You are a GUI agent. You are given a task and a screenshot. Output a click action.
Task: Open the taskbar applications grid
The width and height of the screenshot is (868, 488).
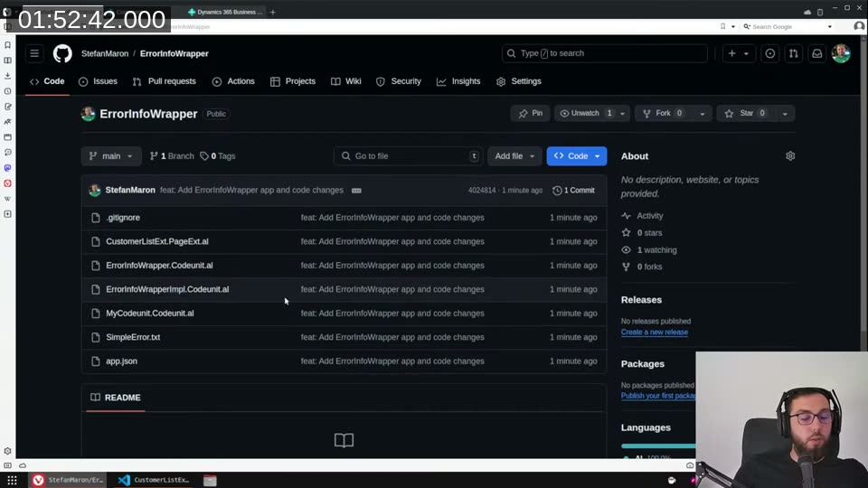point(12,480)
